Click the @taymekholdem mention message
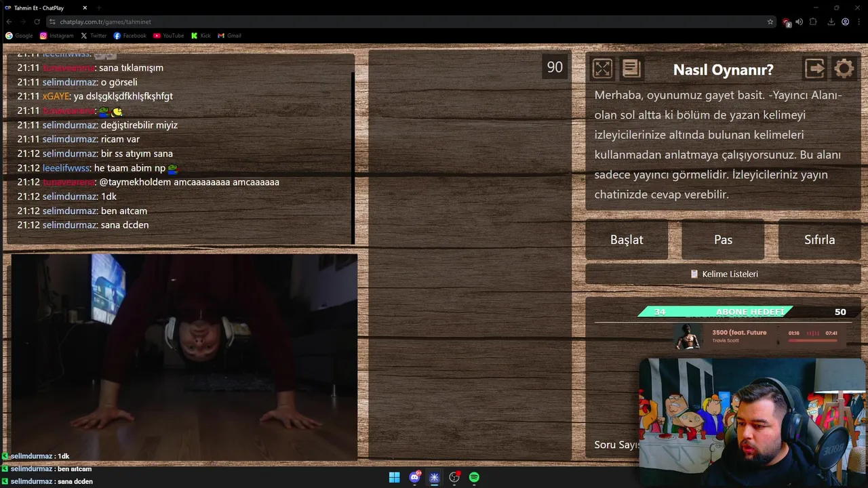Viewport: 868px width, 488px height. point(189,182)
